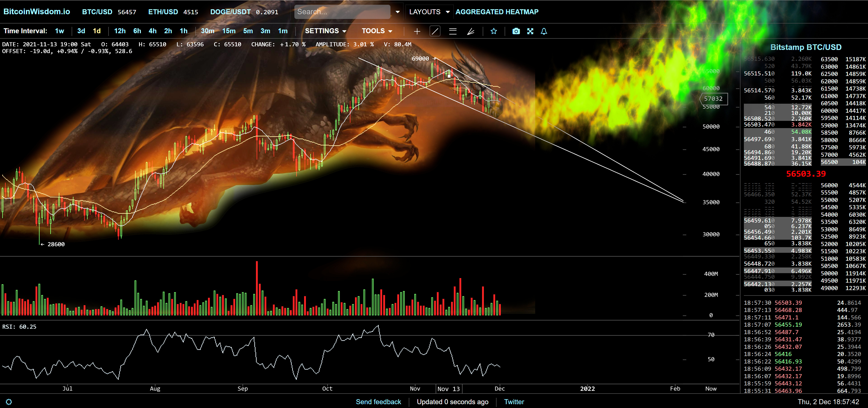The height and width of the screenshot is (408, 868).
Task: Click the Bitstamp BTC/USD order book title
Action: click(806, 47)
